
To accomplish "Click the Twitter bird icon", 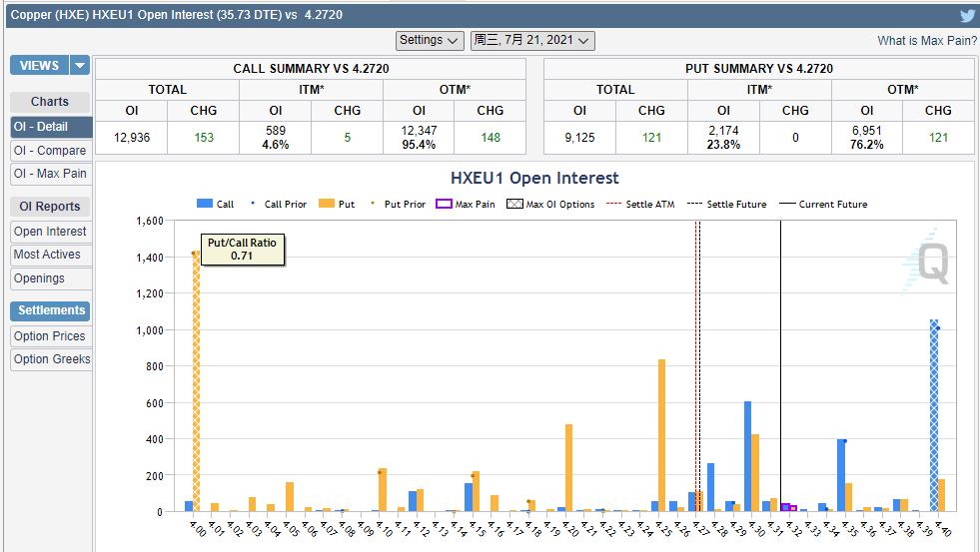I will (967, 16).
